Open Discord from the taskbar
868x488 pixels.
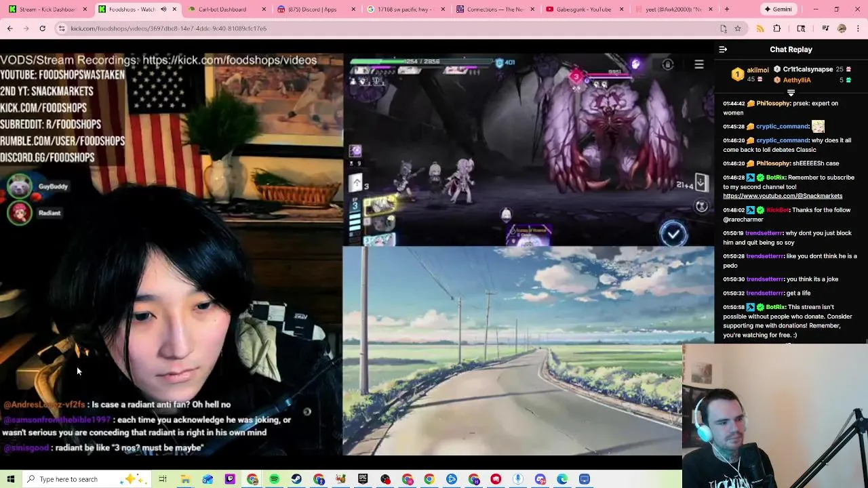(540, 479)
